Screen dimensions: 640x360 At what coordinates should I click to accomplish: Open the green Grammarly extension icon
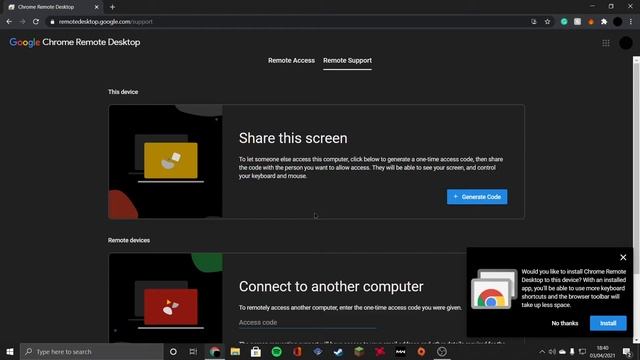564,22
